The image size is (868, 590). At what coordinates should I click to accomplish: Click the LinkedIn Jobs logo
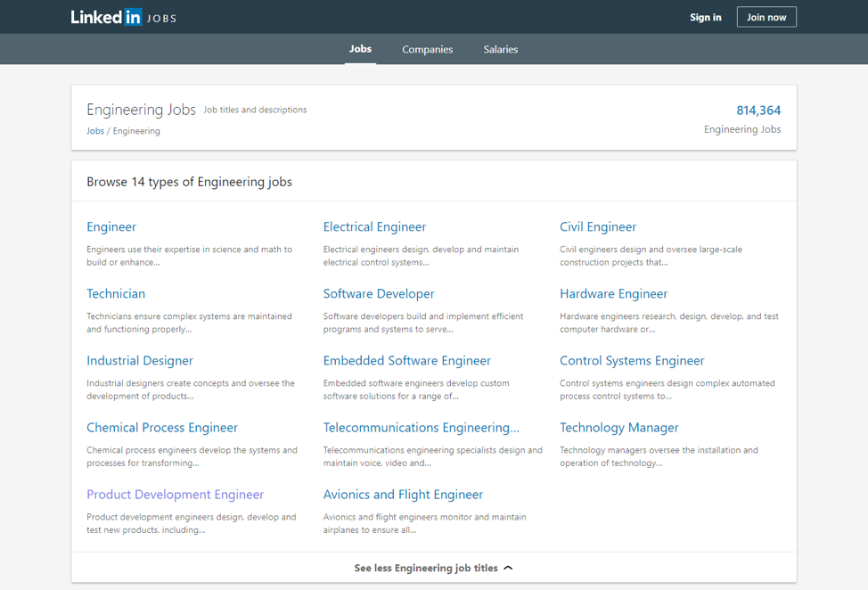[124, 17]
